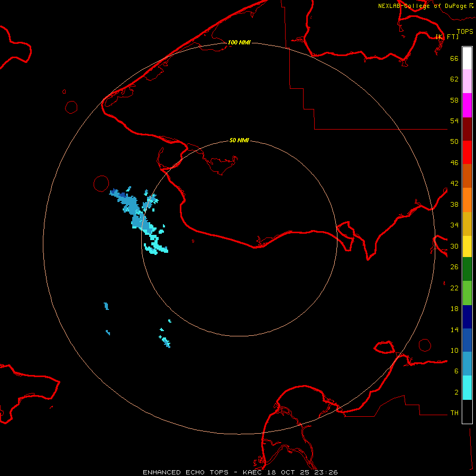This screenshot has width=476, height=476.
Task: Click the magenta legend swatch
Action: [x=467, y=105]
